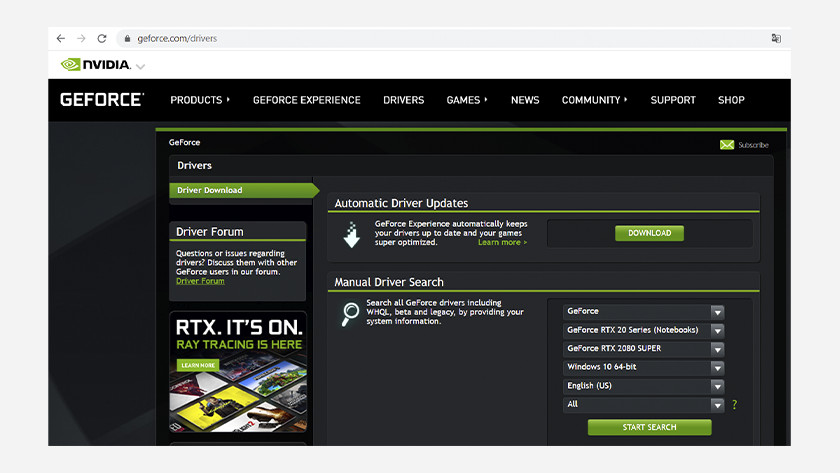The image size is (840, 473).
Task: Open the Driver Forum link
Action: [200, 281]
